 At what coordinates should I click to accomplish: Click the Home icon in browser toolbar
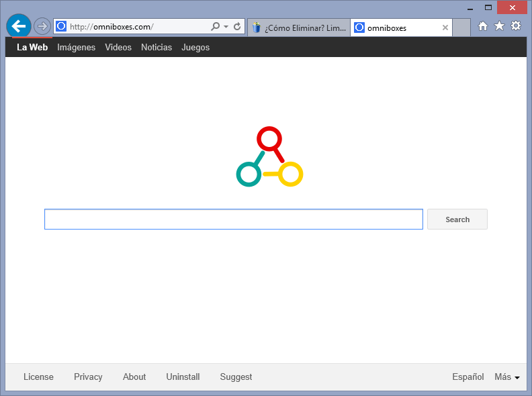(483, 26)
